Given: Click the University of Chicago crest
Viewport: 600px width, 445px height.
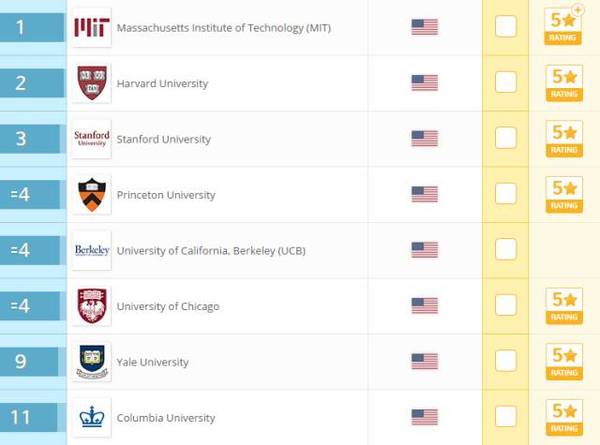Looking at the screenshot, I should pyautogui.click(x=92, y=306).
